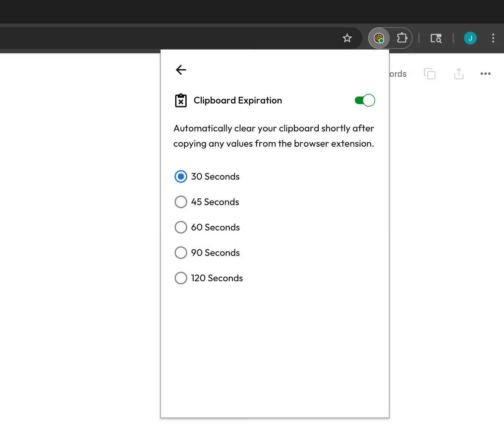Viewport: 504px width, 438px height.
Task: Click the share upload icon on the page
Action: click(x=459, y=74)
